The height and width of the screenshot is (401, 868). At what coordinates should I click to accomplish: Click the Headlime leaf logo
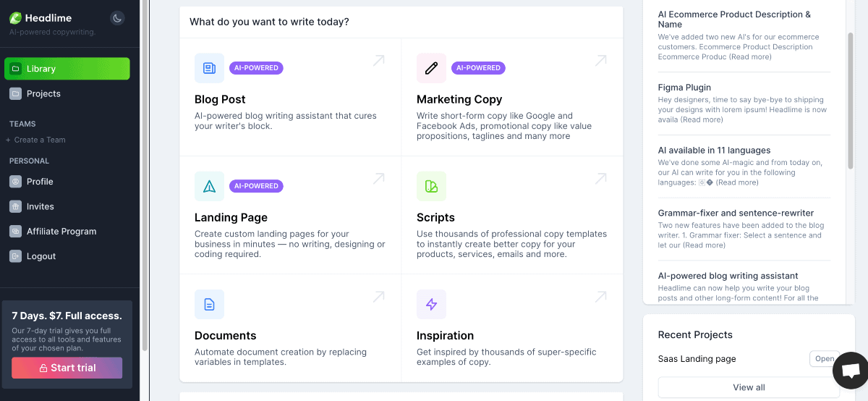tap(15, 18)
